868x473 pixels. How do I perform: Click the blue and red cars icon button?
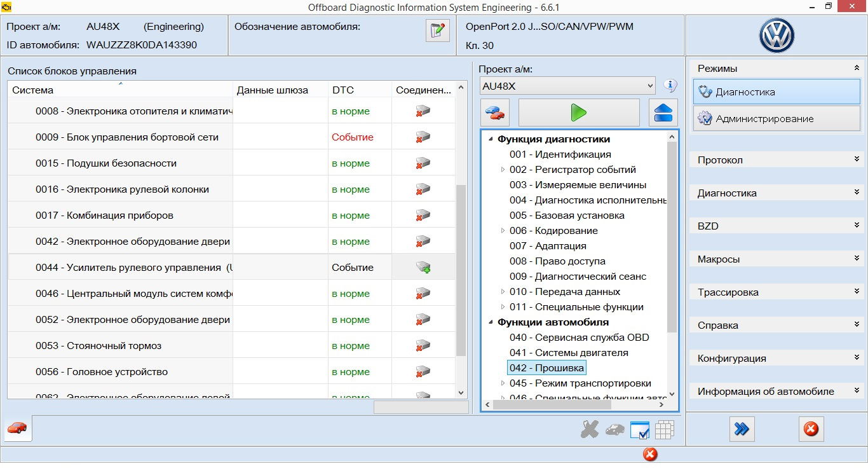(x=494, y=113)
